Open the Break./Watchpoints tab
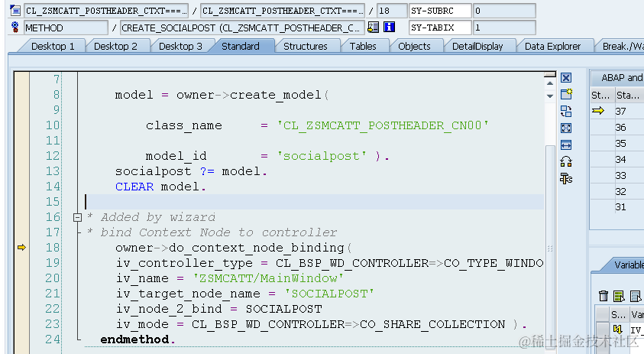The width and height of the screenshot is (644, 354). click(623, 46)
